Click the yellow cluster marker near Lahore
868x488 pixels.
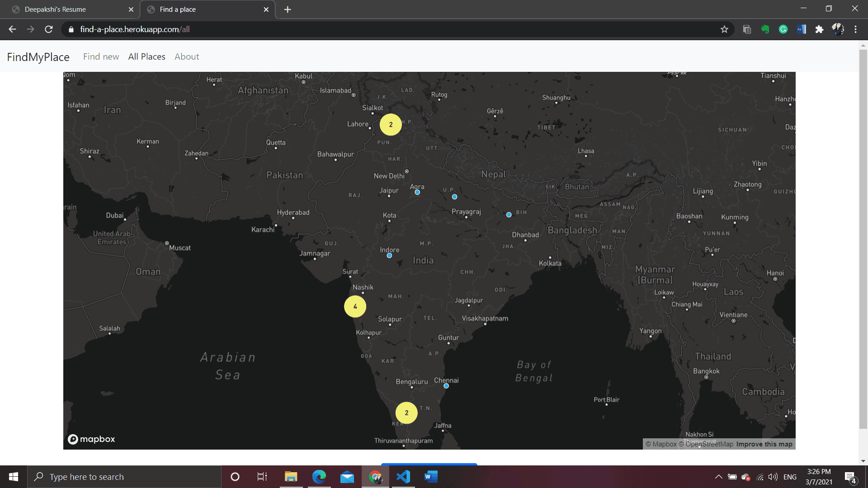pyautogui.click(x=391, y=125)
